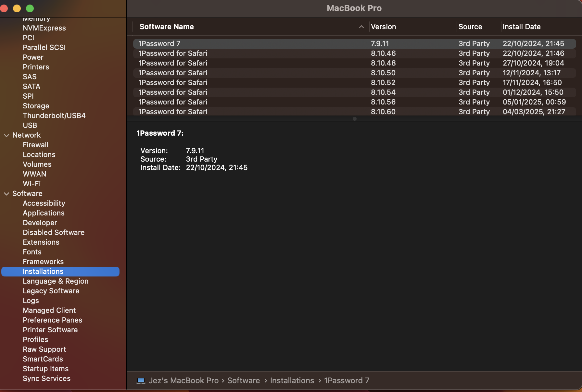Select Sync Services in the sidebar

(46, 379)
